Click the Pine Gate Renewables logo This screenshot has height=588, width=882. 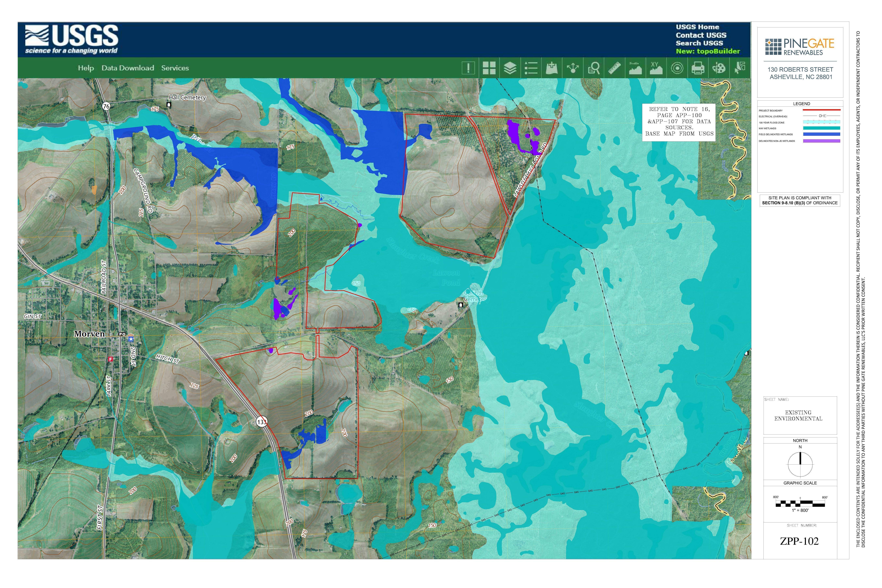click(x=800, y=47)
